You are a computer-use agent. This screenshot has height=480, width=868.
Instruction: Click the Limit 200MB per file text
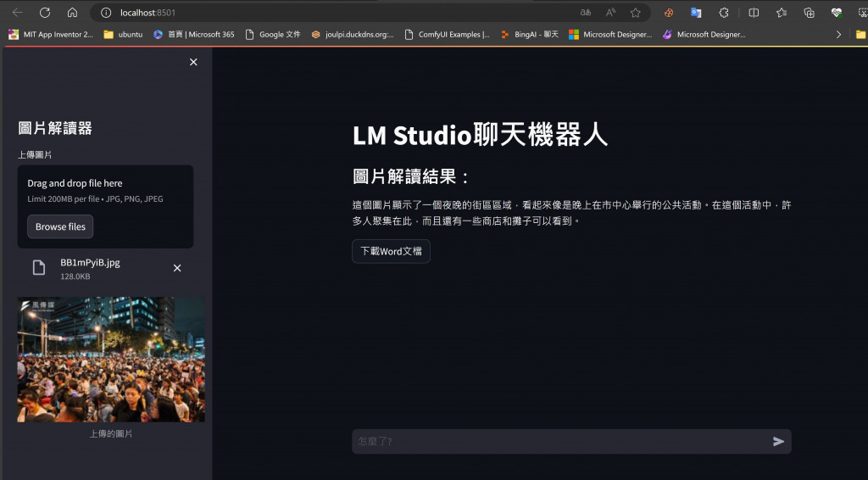(95, 198)
